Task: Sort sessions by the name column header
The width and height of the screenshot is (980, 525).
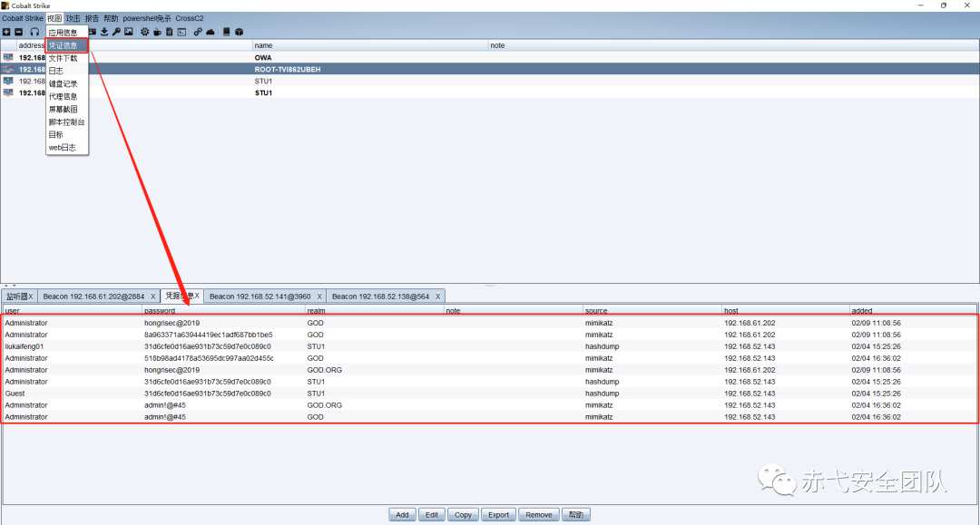Action: pos(370,45)
